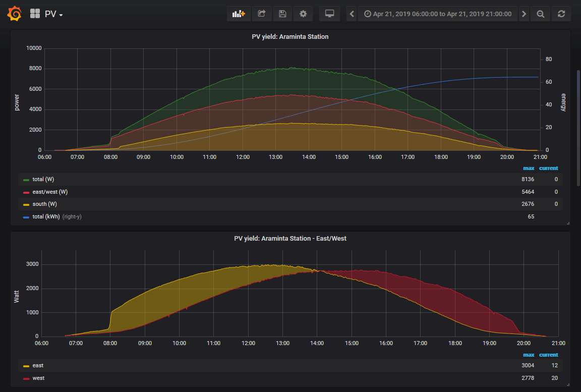581x392 pixels.
Task: Open PV yield: Araminta Station panel menu
Action: [290, 37]
